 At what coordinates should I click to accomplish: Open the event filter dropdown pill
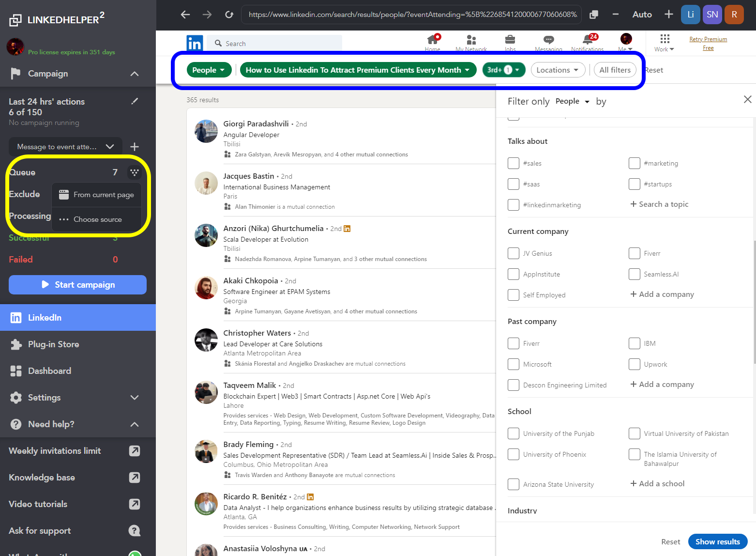[358, 70]
